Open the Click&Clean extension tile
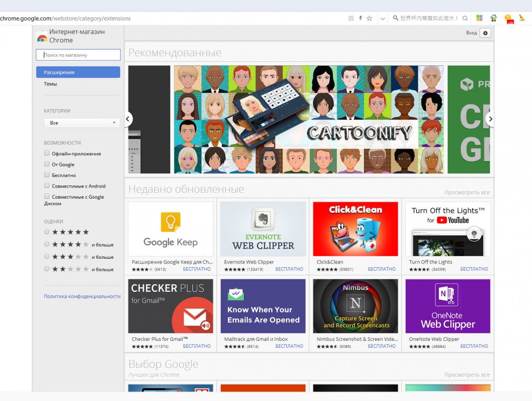 click(x=355, y=229)
